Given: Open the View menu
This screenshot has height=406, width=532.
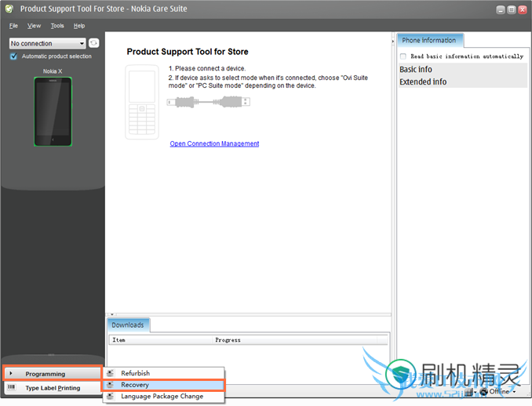Looking at the screenshot, I should 34,26.
